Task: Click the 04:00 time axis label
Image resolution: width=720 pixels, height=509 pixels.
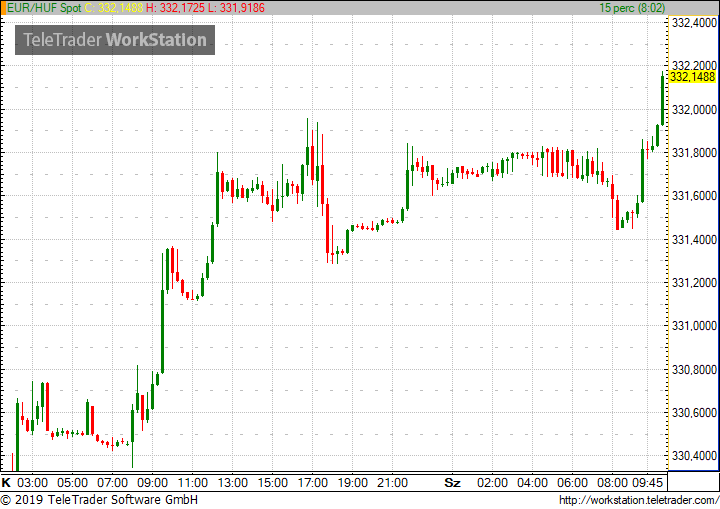Action: click(x=532, y=483)
